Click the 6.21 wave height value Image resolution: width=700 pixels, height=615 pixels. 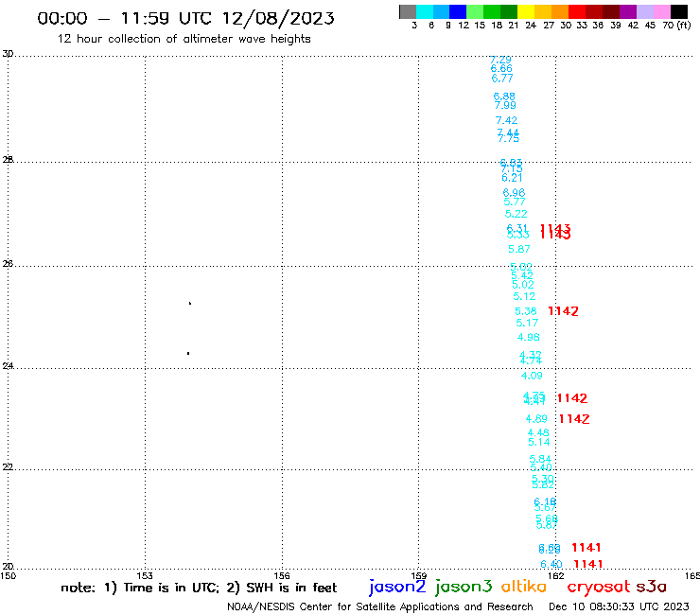(x=512, y=178)
